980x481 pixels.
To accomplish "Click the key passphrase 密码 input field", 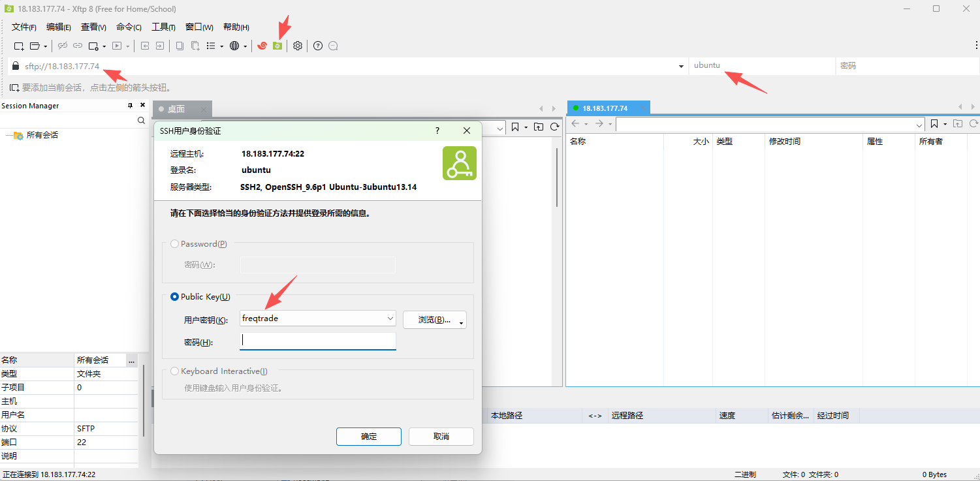I will tap(318, 341).
